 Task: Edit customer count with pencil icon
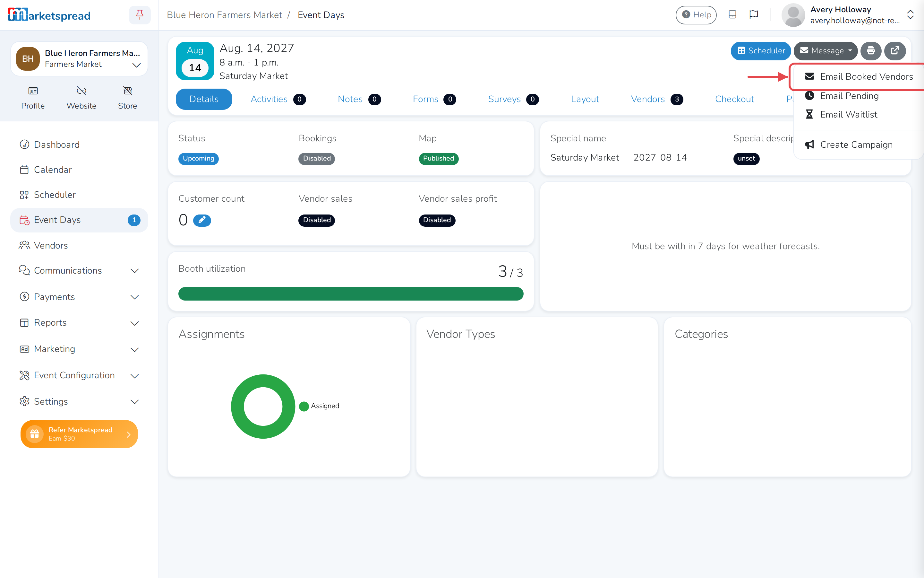202,220
